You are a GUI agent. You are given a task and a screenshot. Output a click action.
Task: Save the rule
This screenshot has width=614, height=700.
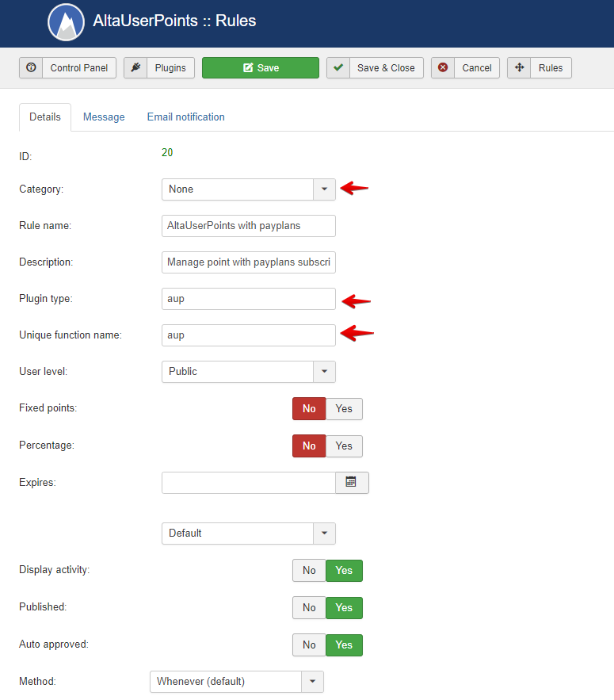click(261, 68)
